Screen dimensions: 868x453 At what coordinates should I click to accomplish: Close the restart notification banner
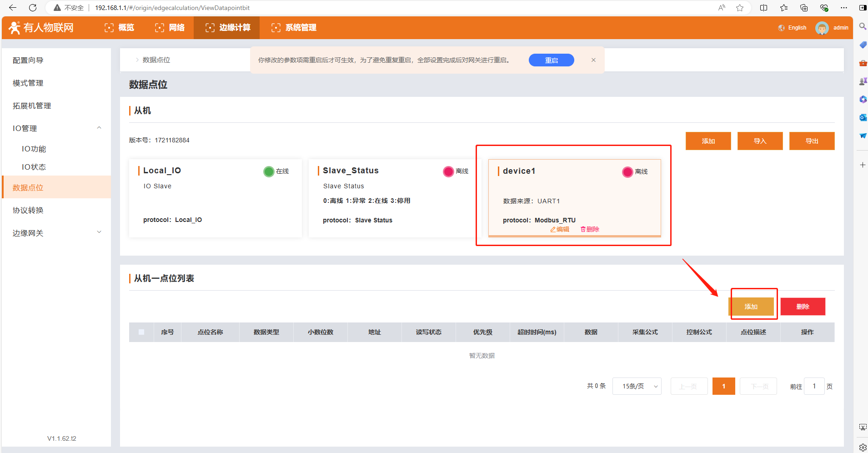click(x=593, y=60)
